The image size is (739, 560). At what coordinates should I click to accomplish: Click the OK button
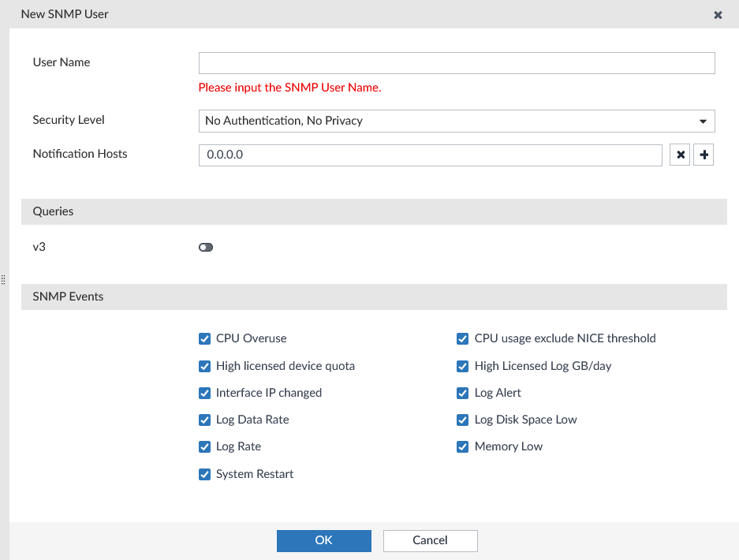click(323, 540)
